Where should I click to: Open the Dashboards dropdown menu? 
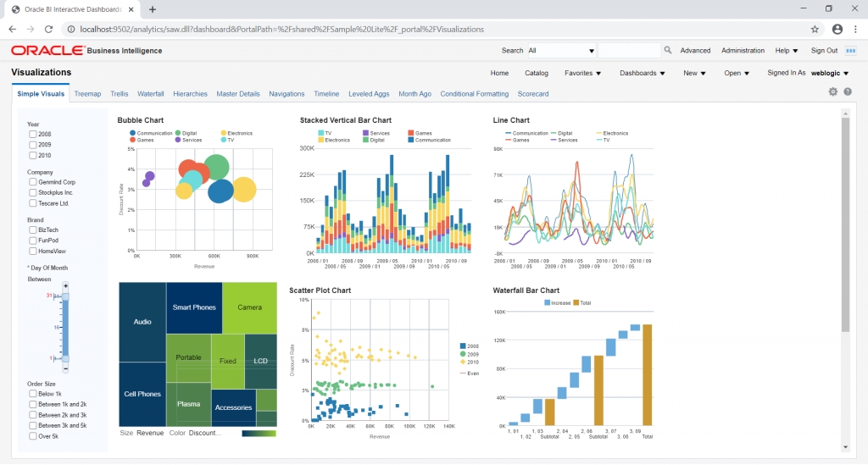pyautogui.click(x=643, y=73)
